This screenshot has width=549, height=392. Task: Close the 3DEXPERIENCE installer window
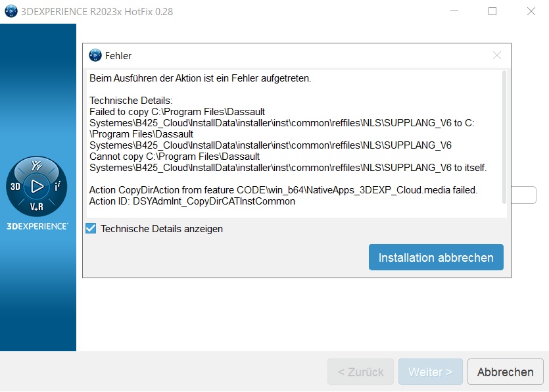[x=531, y=11]
